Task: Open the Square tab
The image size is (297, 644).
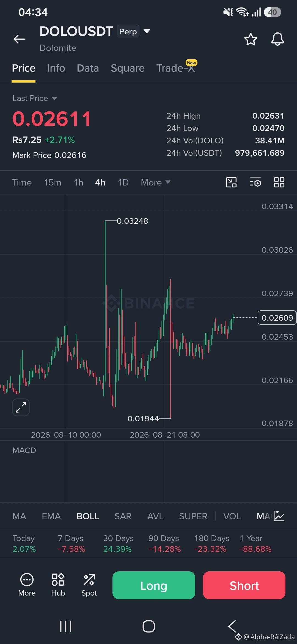Action: [128, 68]
